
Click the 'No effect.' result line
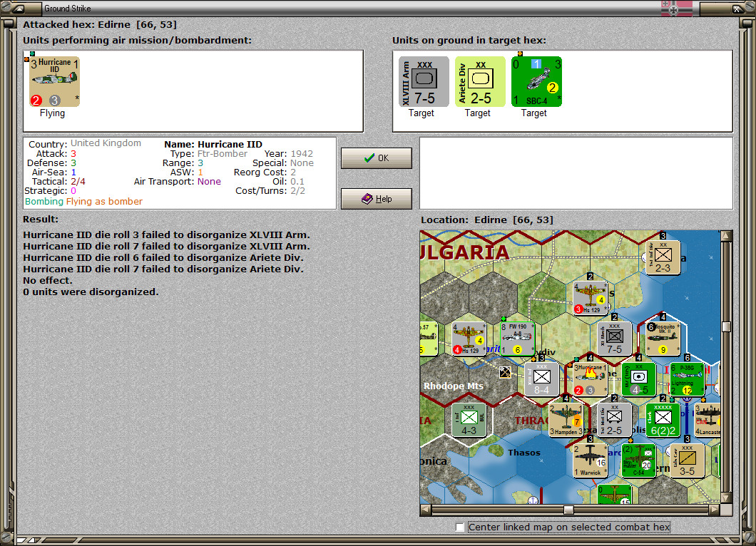pos(47,280)
